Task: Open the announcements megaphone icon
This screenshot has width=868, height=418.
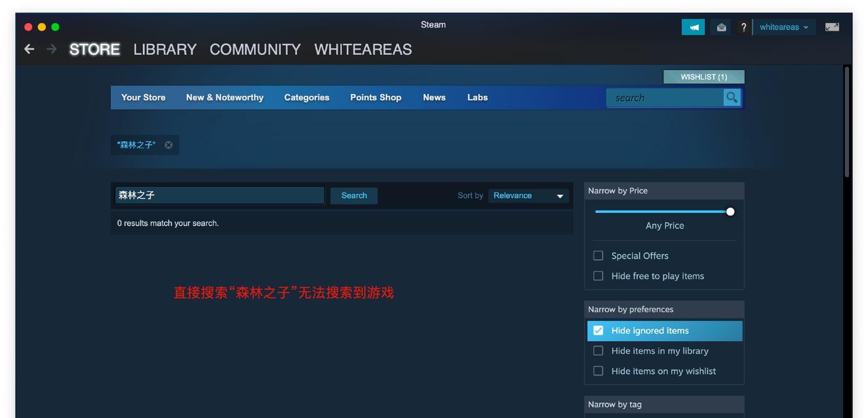Action: coord(693,27)
